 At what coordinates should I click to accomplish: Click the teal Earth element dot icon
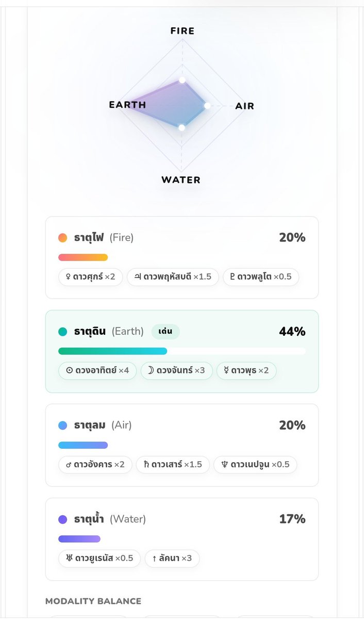click(x=63, y=332)
